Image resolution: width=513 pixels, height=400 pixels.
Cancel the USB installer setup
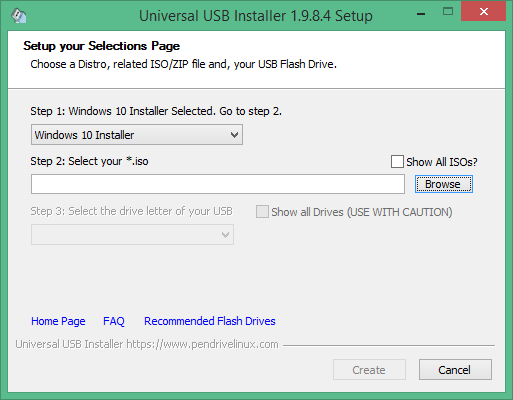[455, 370]
